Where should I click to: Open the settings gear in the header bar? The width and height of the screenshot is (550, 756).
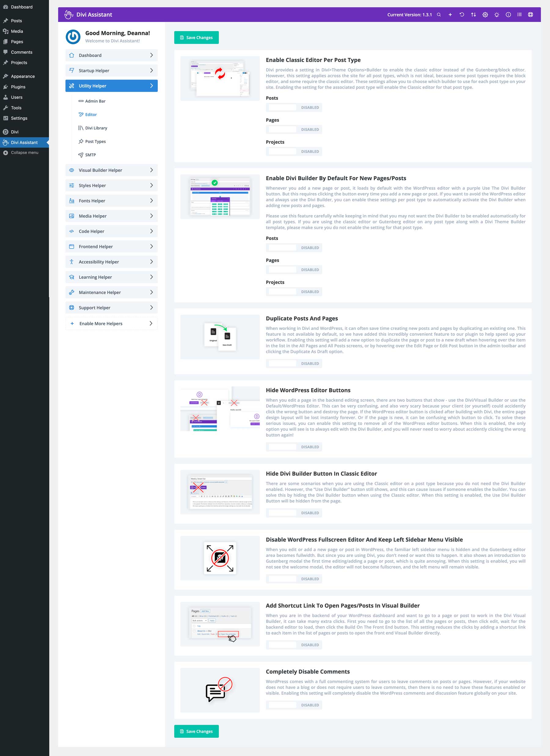tap(485, 15)
